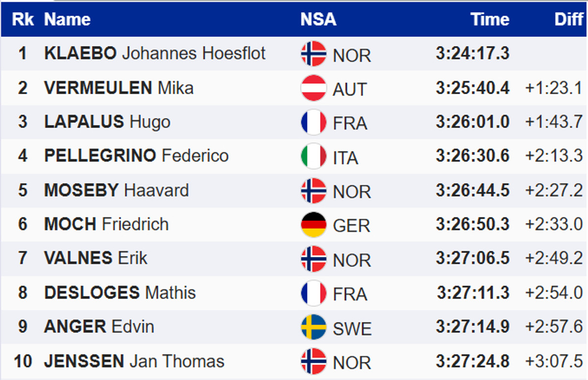This screenshot has height=380, width=588.
Task: Click the Diff column header
Action: click(x=568, y=19)
